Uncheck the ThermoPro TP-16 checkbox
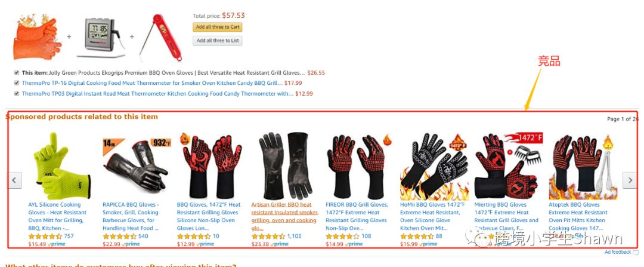This screenshot has width=644, height=267. point(17,82)
